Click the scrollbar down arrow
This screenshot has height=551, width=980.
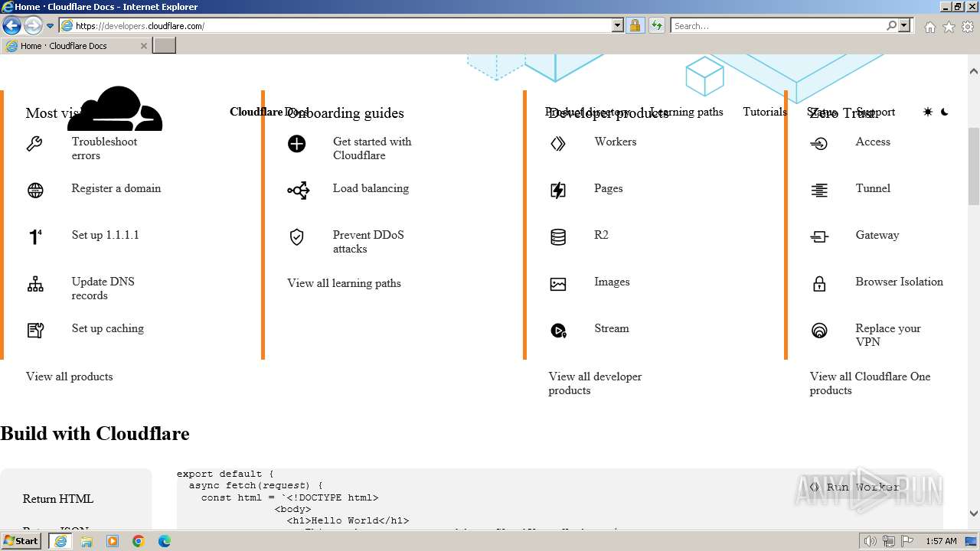point(974,514)
